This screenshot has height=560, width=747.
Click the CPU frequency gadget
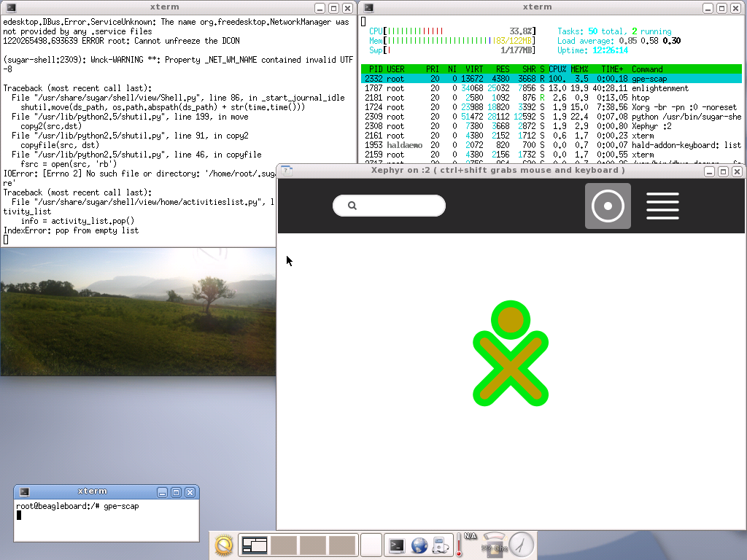coord(494,544)
